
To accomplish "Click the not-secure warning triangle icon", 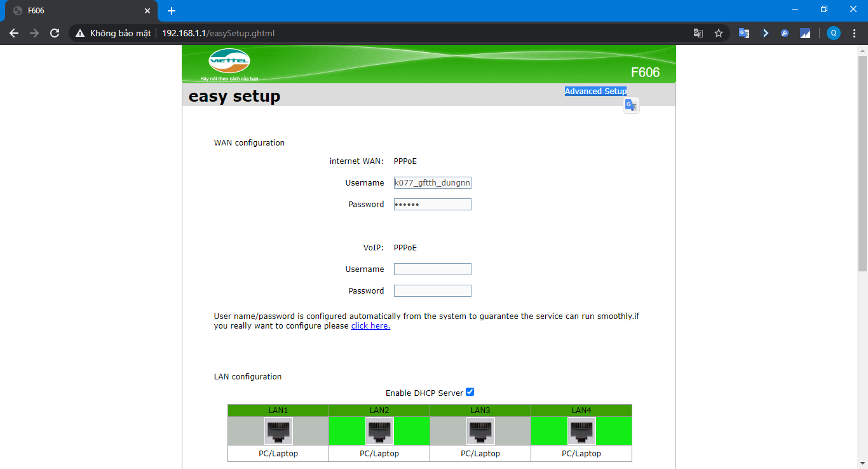I will click(80, 33).
